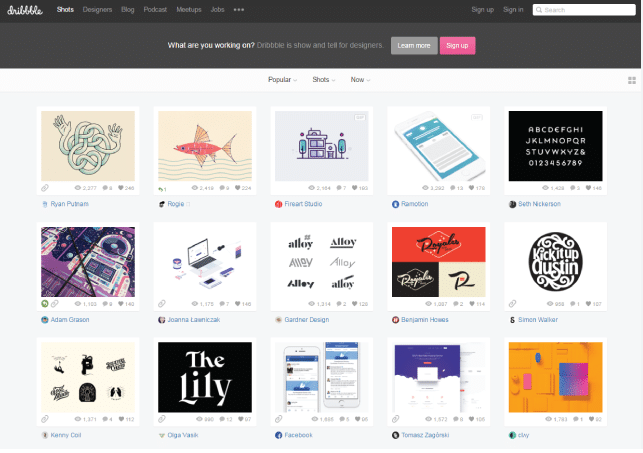This screenshot has height=453, width=643.
Task: Expand the Popular sort dropdown
Action: tap(282, 80)
